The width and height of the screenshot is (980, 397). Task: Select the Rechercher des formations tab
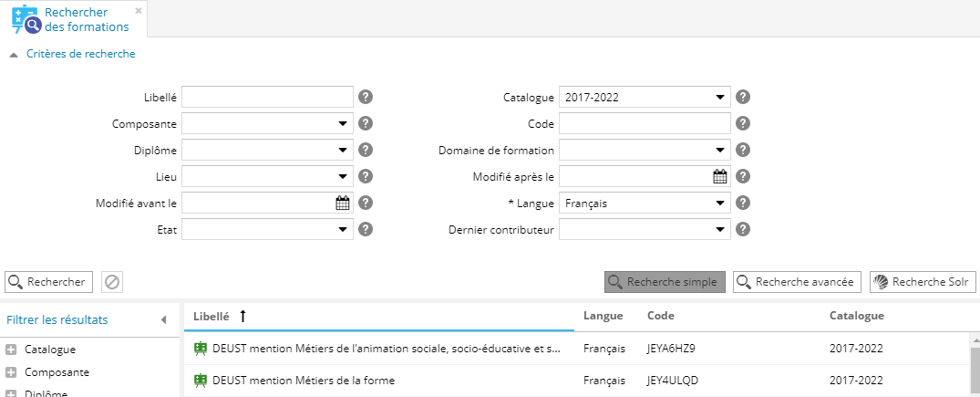click(x=73, y=19)
